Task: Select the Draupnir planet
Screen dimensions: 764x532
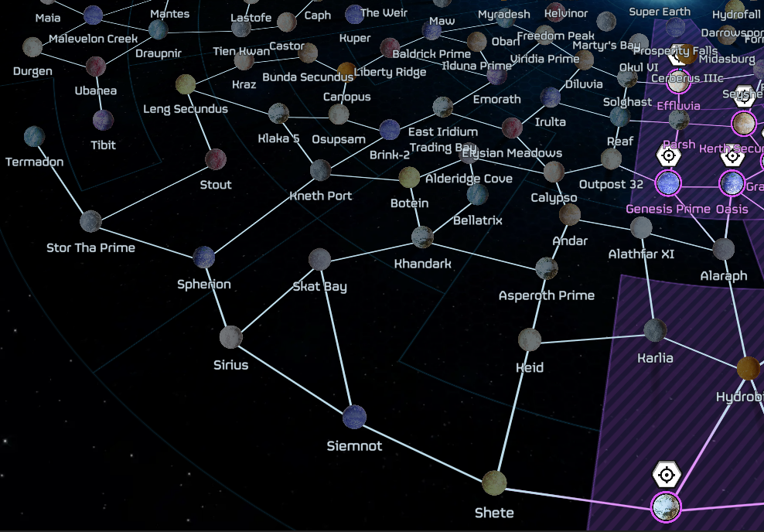Action: click(159, 29)
